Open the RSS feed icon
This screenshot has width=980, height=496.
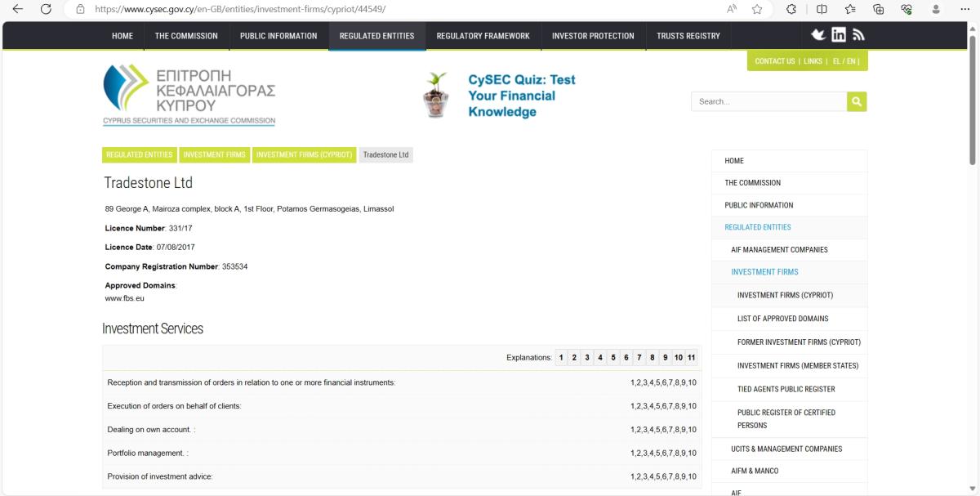tap(858, 34)
